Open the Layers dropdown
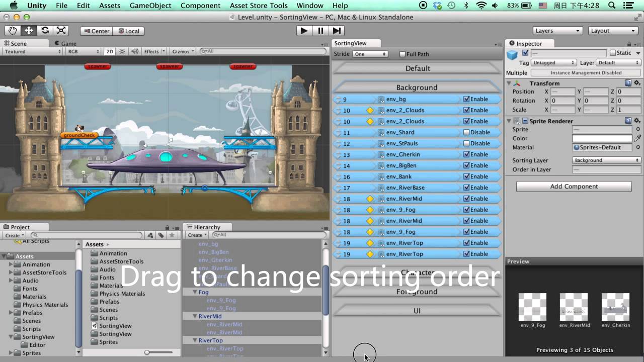Viewport: 644px width, 362px height. pyautogui.click(x=557, y=31)
